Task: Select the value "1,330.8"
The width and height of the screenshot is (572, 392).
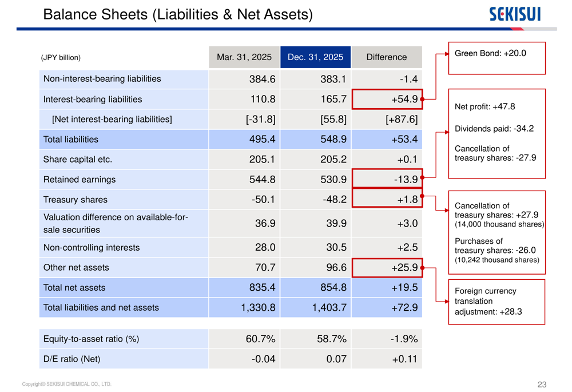Action: pyautogui.click(x=258, y=308)
